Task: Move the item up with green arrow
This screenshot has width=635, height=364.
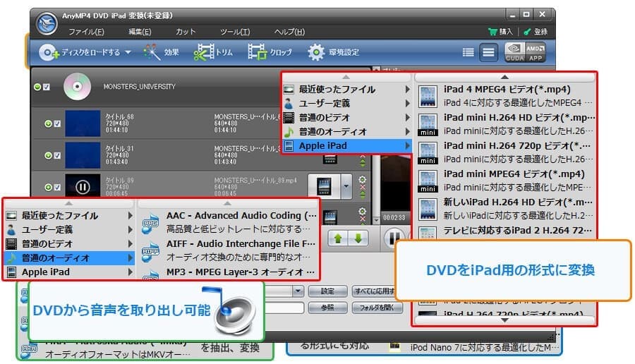Action: point(338,238)
